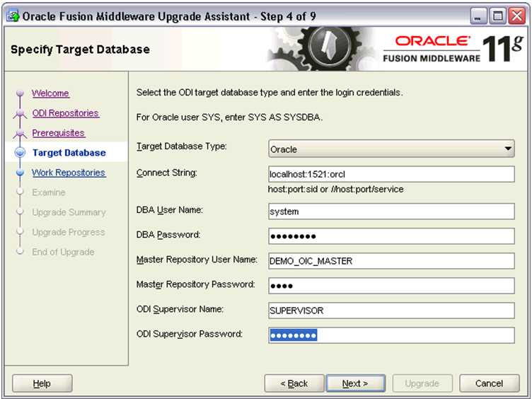The image size is (532, 399).
Task: Click the Target Database Type label
Action: pyautogui.click(x=182, y=146)
